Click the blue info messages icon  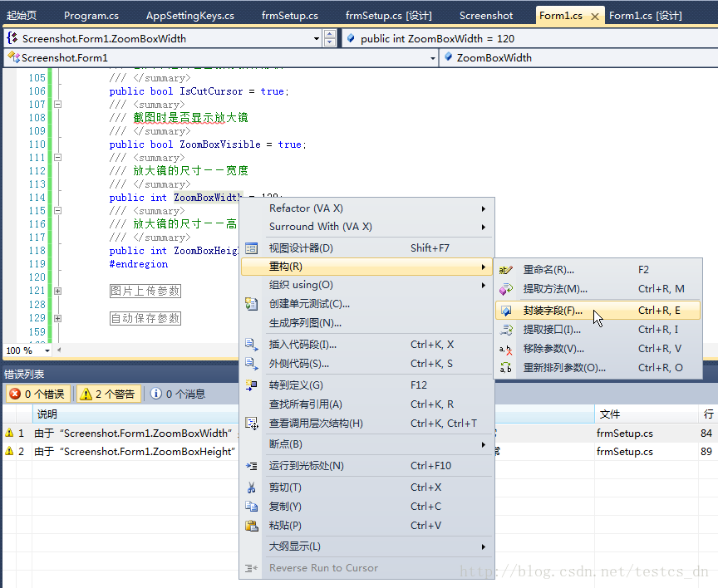pyautogui.click(x=155, y=394)
